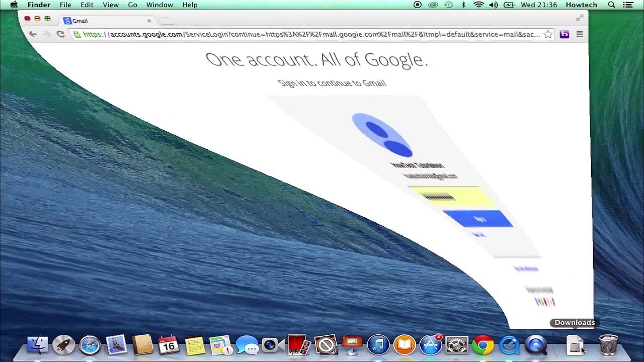
Task: Open Spotlight search
Action: pyautogui.click(x=612, y=5)
